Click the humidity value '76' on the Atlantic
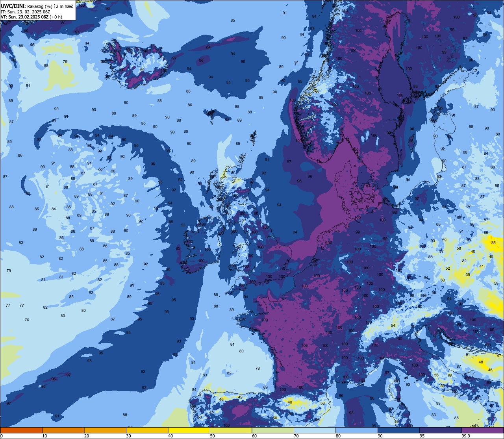 point(27,320)
